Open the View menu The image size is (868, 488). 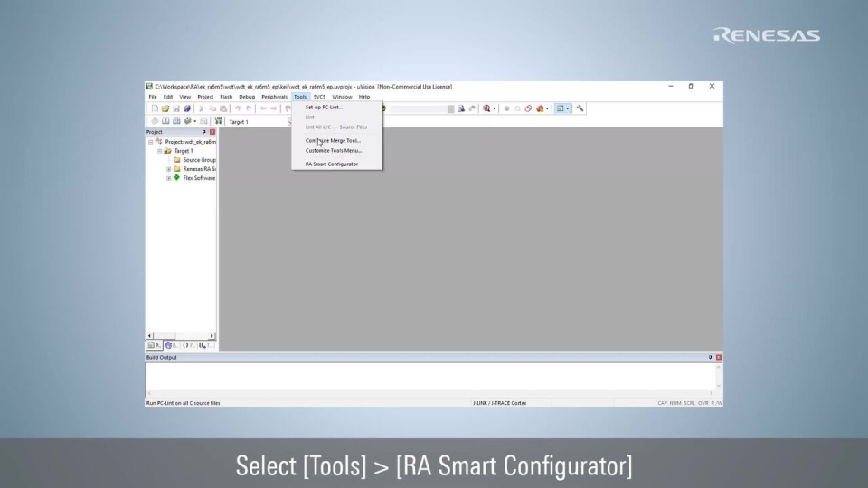(x=184, y=97)
